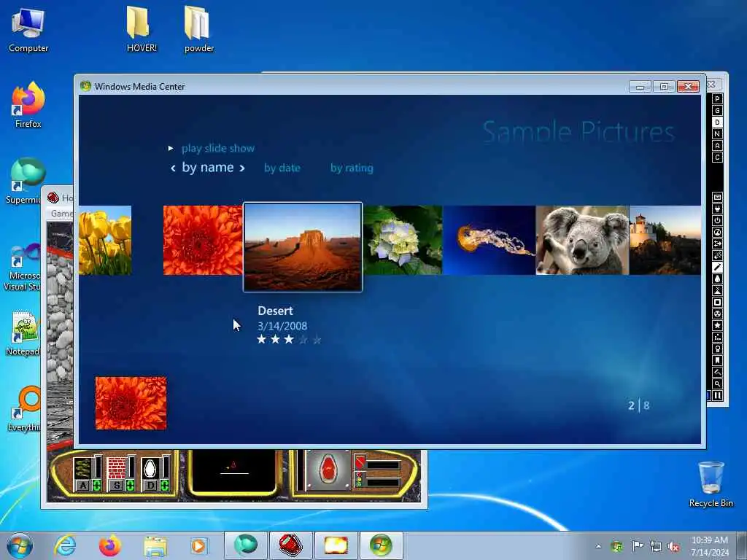Click the bookmark icon in the Powder sidebar
Image resolution: width=747 pixels, height=560 pixels.
tap(717, 360)
